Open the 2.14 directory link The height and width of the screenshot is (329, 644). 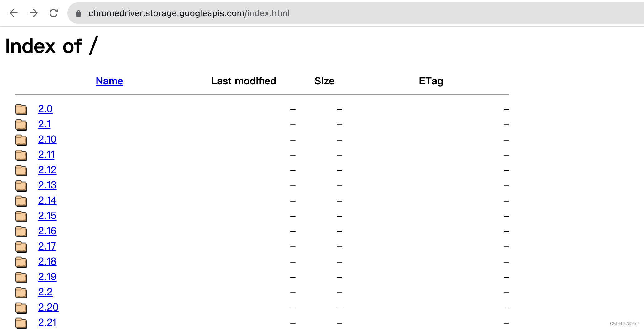click(x=47, y=200)
